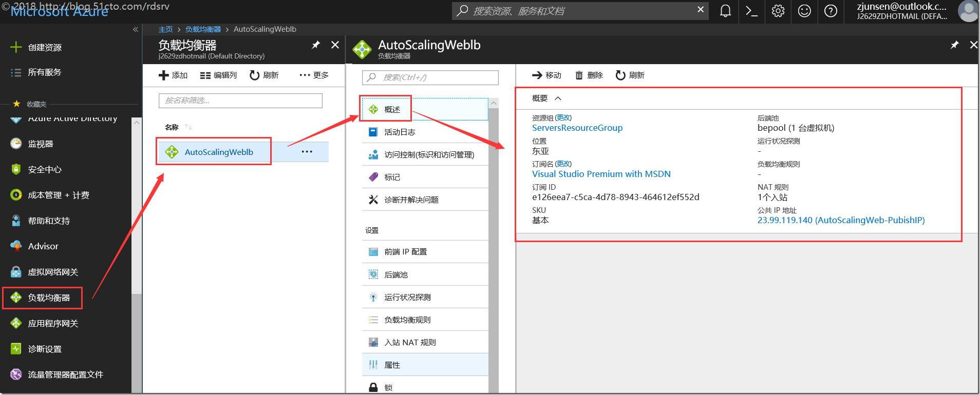Open 安全中心 in the sidebar
This screenshot has height=395, width=980.
coord(45,169)
